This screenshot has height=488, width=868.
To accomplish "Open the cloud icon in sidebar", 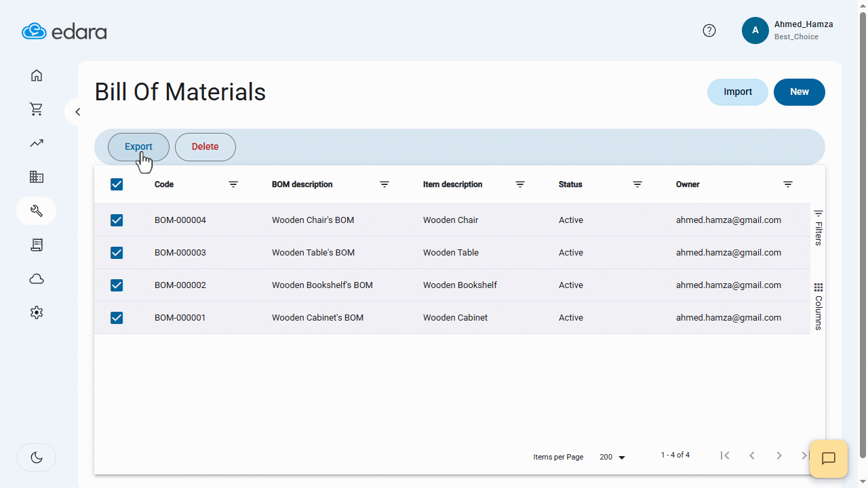I will [37, 279].
